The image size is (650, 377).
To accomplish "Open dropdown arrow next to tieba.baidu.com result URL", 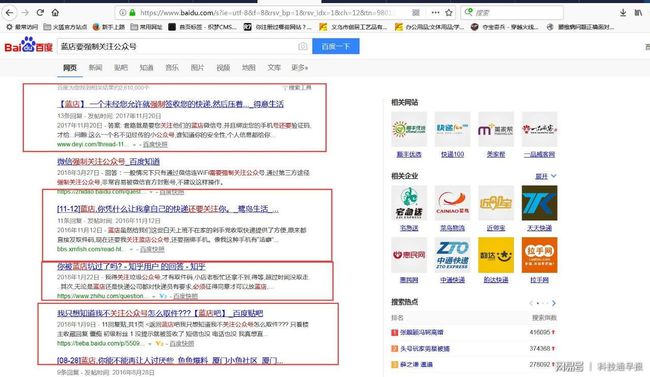I will click(150, 344).
